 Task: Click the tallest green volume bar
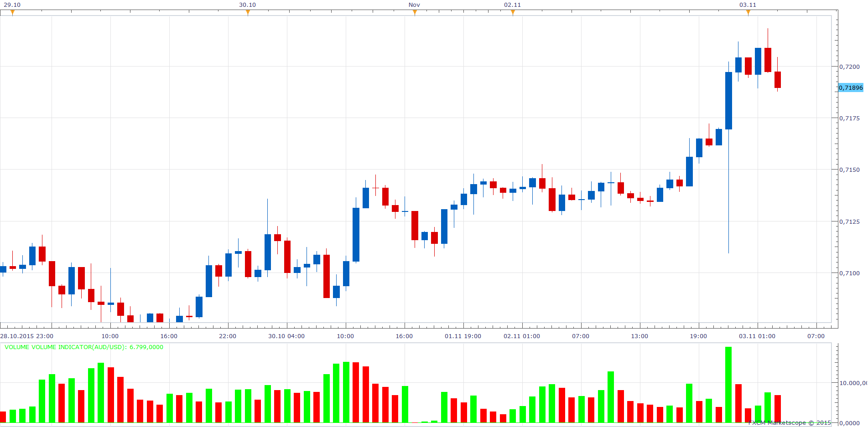[728, 385]
